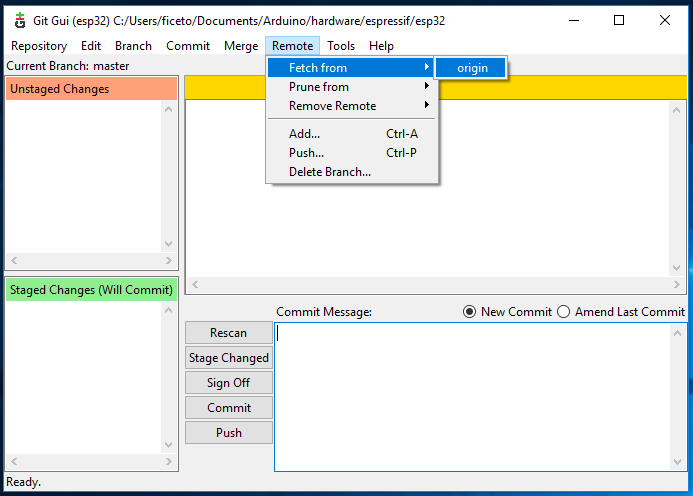Click the Stage Changed button
Screen dimensions: 693x496
229,358
